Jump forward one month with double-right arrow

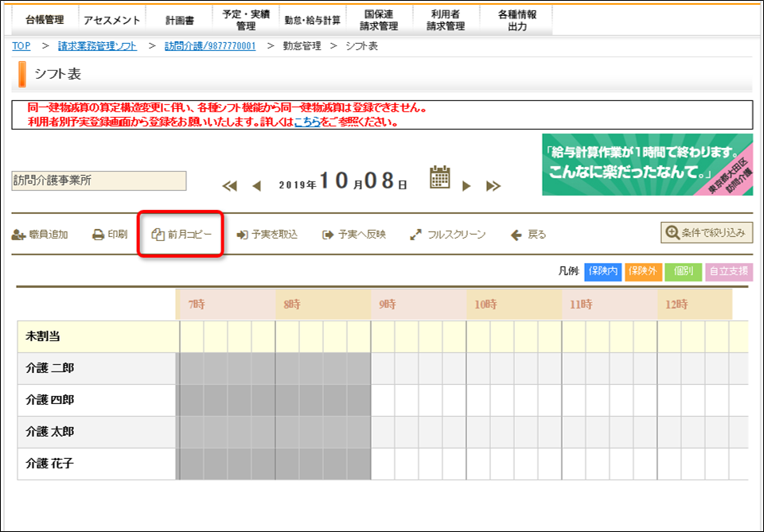(x=493, y=185)
